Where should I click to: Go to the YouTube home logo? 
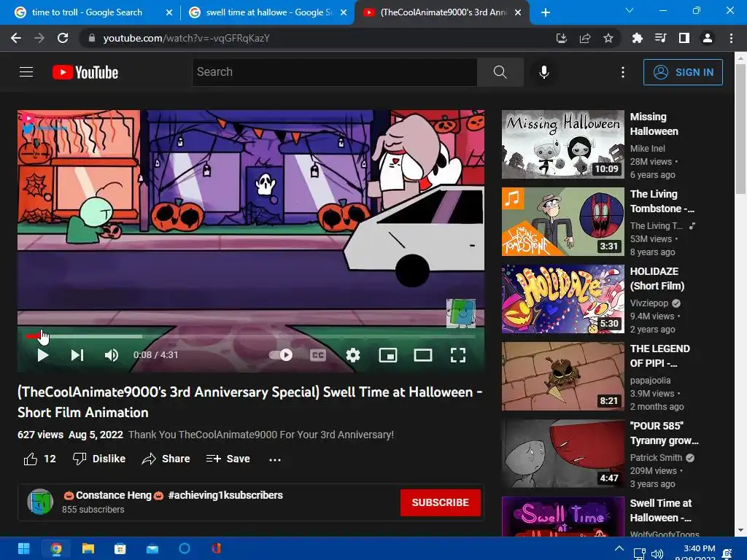[85, 72]
